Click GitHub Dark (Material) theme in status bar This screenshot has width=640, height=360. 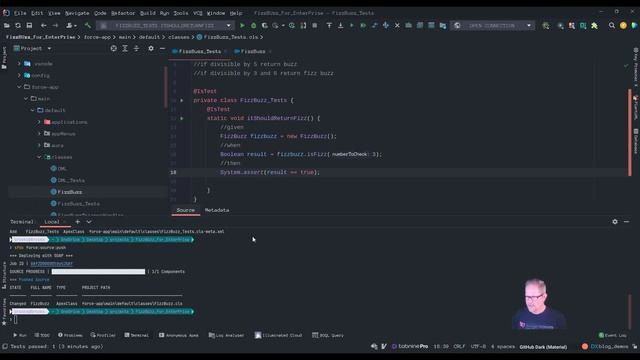click(x=543, y=347)
